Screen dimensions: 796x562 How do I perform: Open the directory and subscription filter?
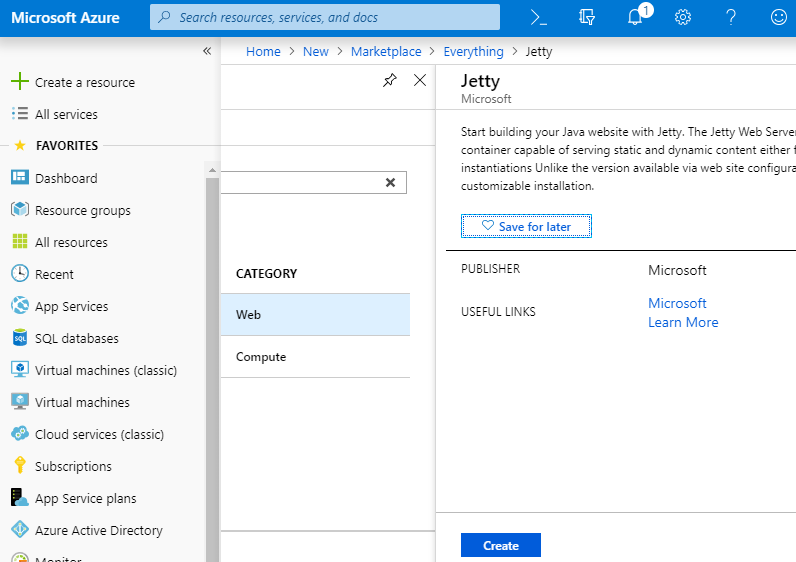pos(587,17)
